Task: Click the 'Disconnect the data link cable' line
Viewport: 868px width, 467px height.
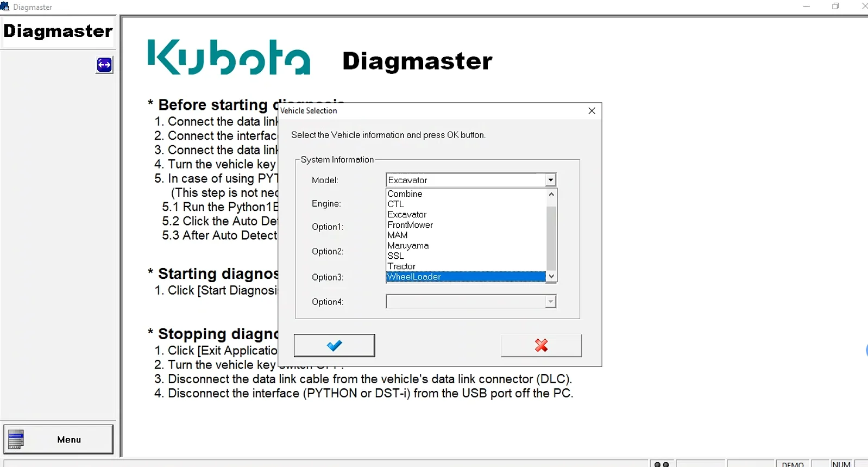Action: click(363, 379)
